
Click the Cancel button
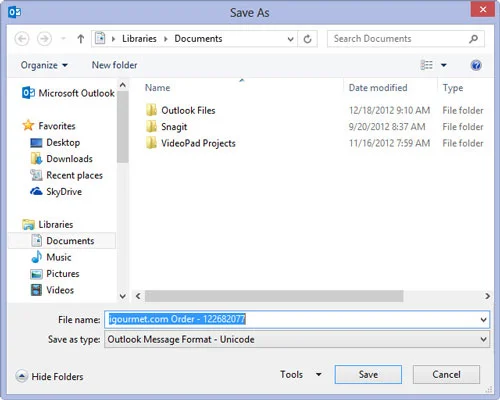click(x=446, y=374)
